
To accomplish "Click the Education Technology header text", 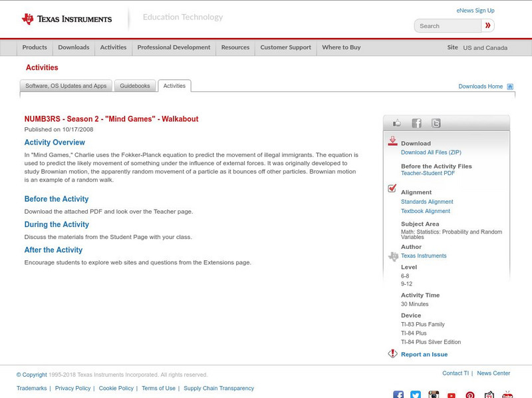I will click(x=183, y=17).
